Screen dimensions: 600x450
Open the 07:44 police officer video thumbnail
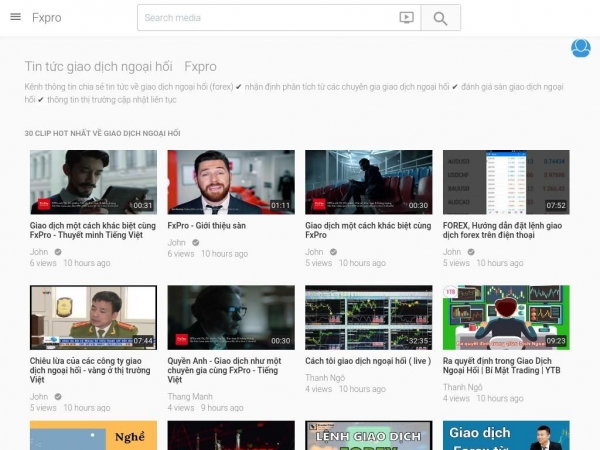point(93,317)
